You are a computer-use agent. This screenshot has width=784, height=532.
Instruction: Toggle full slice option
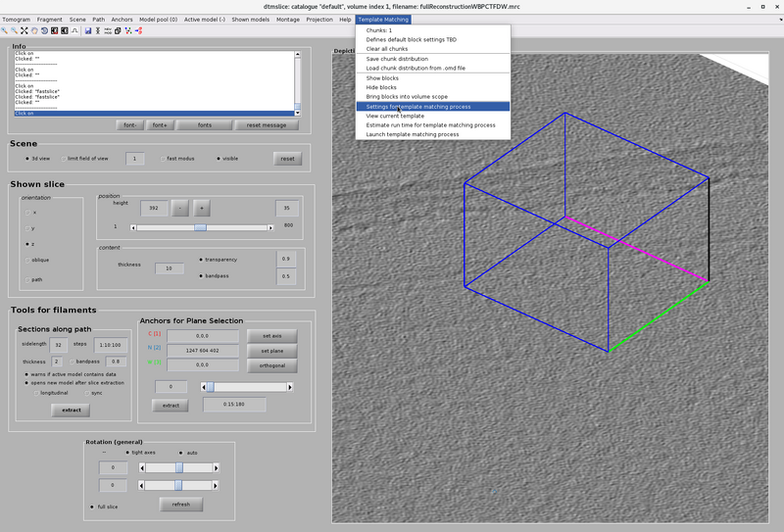[x=92, y=507]
